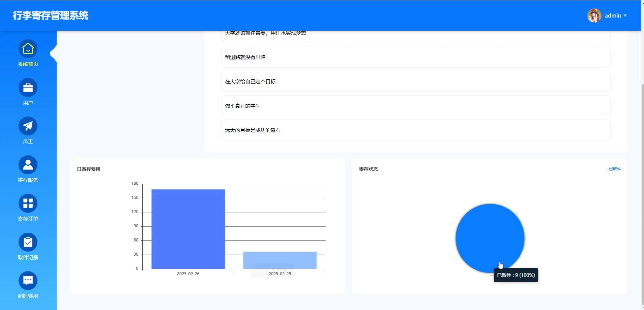
Task: Click the 2025-02-25 bar in chart
Action: tap(280, 260)
